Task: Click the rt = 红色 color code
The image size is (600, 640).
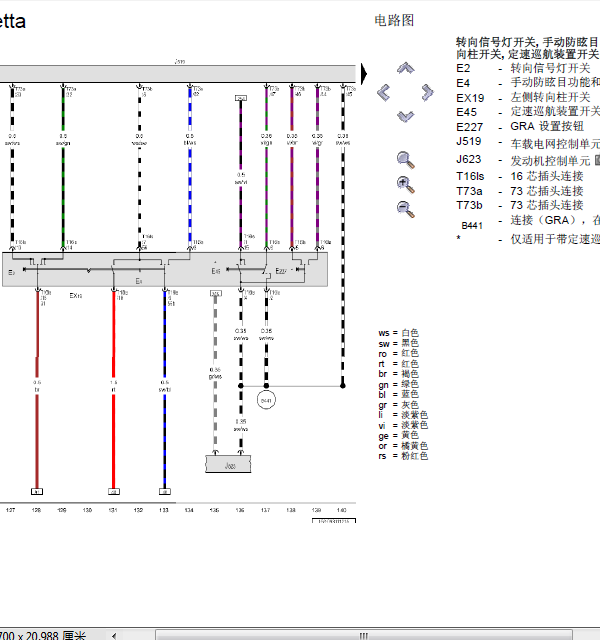Action: 399,364
